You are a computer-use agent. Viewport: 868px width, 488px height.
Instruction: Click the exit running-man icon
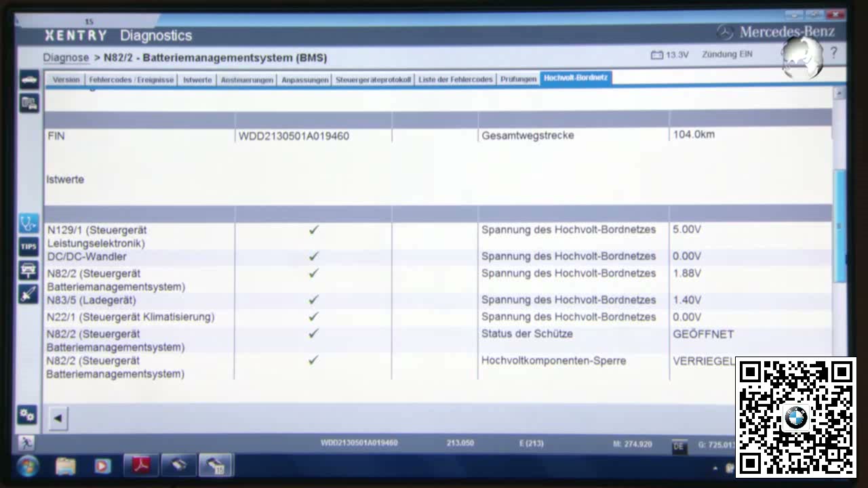coord(26,443)
